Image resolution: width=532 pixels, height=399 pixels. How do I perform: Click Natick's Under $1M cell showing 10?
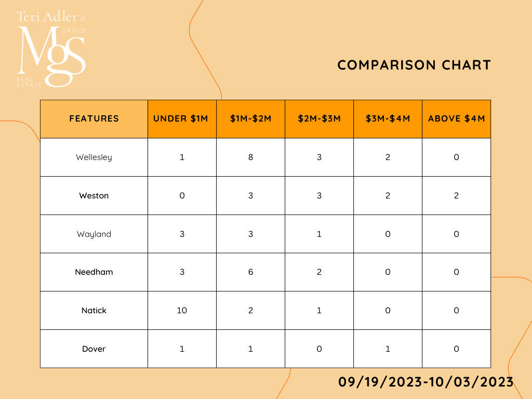182,310
